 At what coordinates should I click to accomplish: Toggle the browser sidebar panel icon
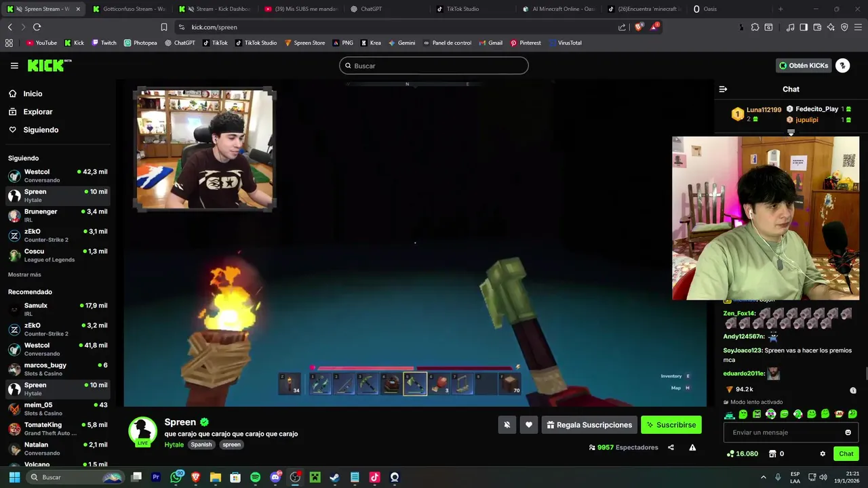[x=804, y=27]
